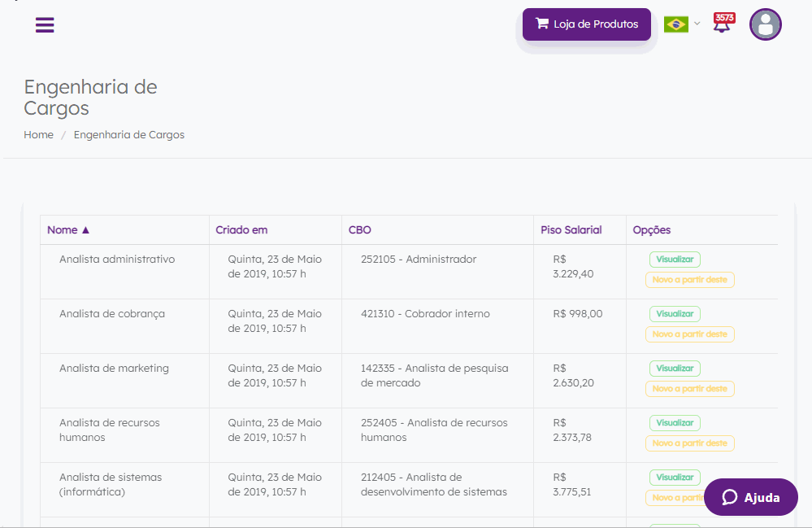Sort by the Piso Salarial column
The width and height of the screenshot is (812, 528).
(580, 230)
